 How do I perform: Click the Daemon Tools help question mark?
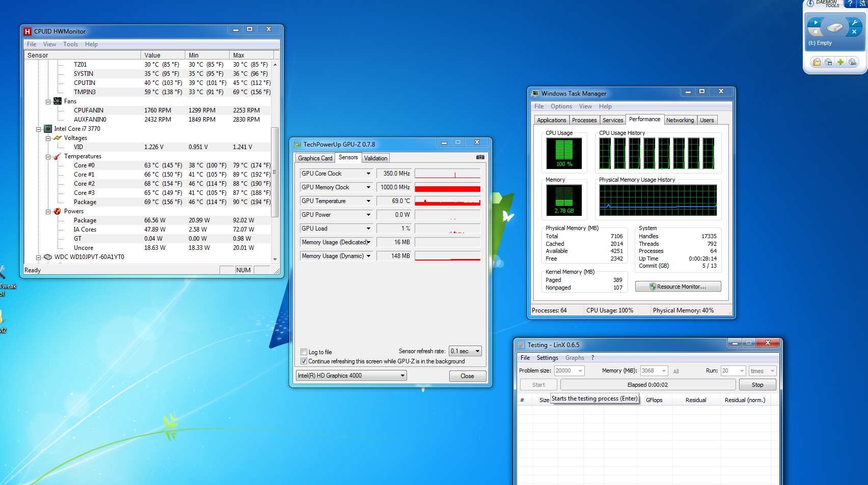click(x=850, y=4)
